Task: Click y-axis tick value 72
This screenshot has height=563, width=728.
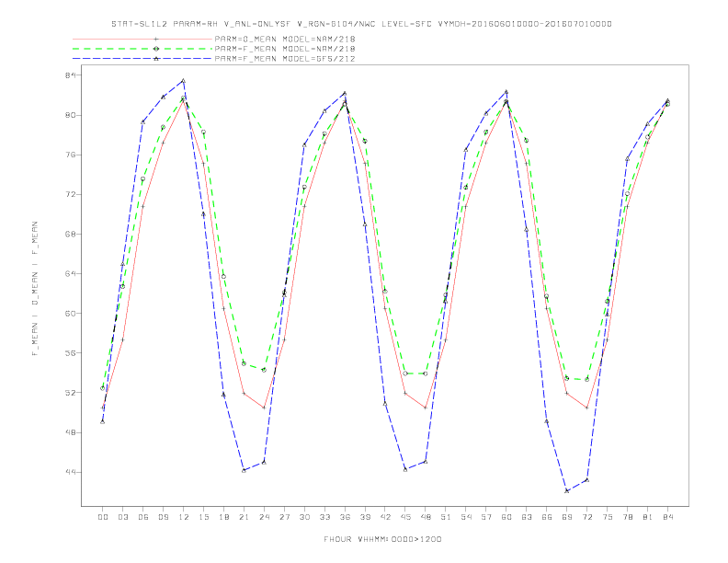Action: [71, 194]
